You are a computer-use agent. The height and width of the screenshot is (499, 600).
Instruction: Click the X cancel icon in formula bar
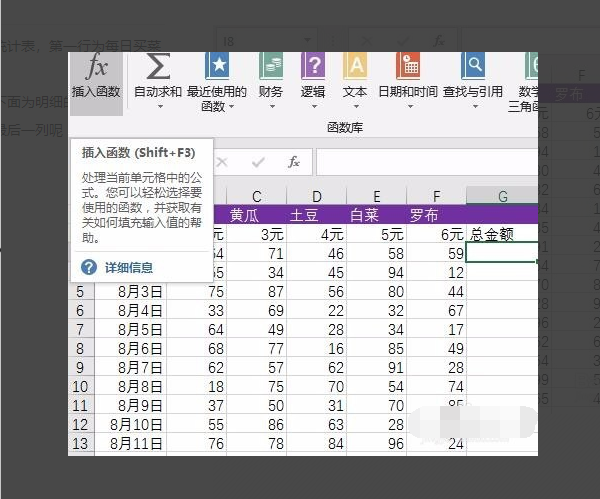click(x=222, y=161)
